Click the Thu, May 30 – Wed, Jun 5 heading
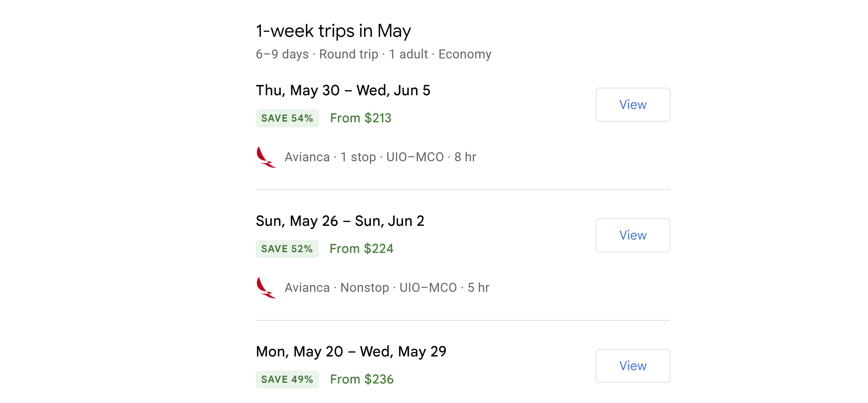 (x=343, y=91)
